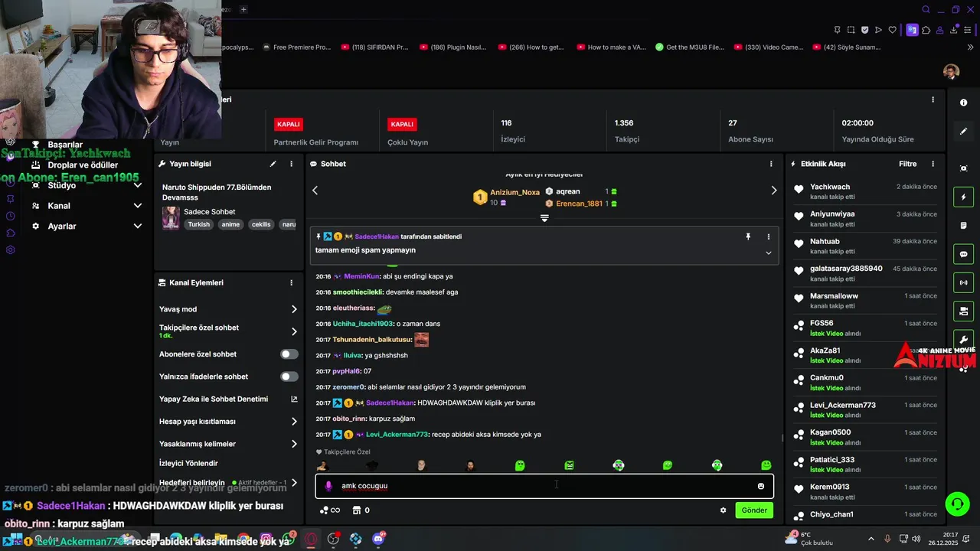Open 'Free Premiere Pro...' bookmark
The image size is (980, 551).
pos(296,47)
